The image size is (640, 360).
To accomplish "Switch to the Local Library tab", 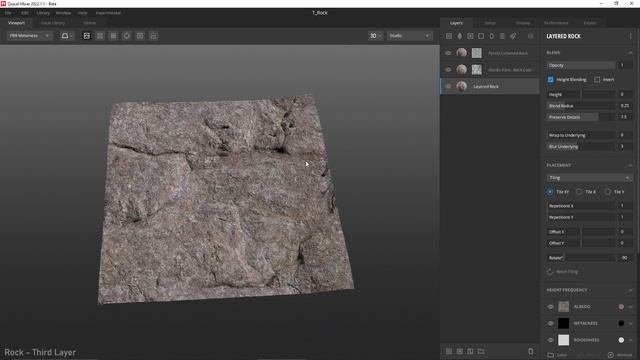I will [x=53, y=23].
